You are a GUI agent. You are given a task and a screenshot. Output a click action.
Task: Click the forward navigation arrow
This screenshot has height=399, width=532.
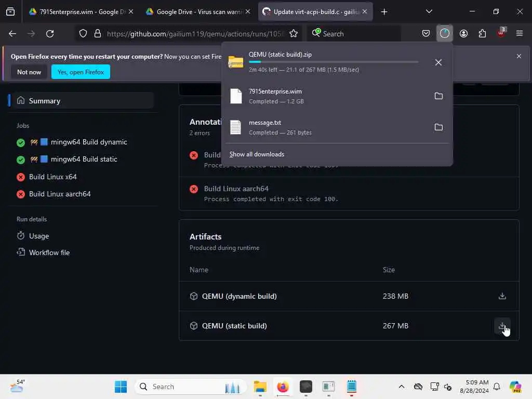pyautogui.click(x=31, y=34)
